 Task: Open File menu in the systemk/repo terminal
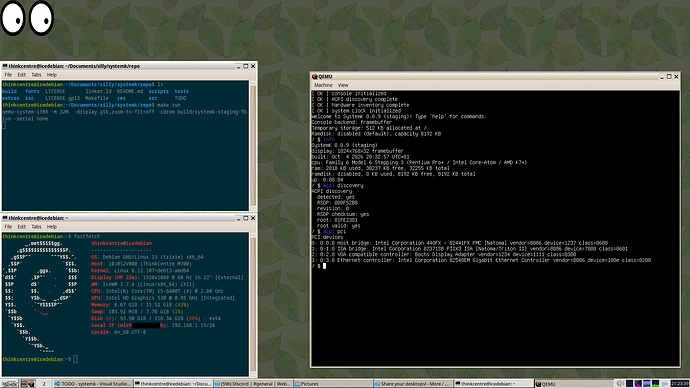coord(8,75)
